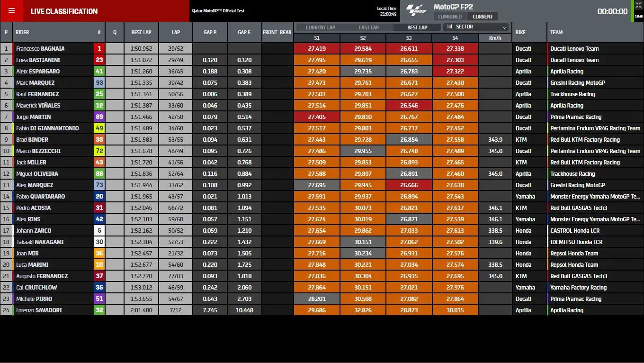
Task: Click gap value 10.448
Action: [x=244, y=310]
